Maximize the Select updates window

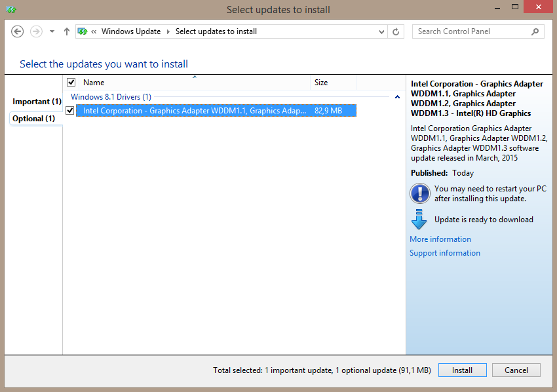click(514, 7)
